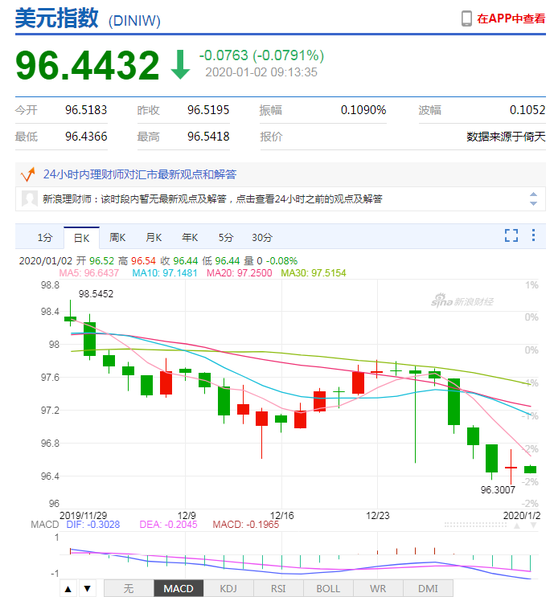Click the orange checkmark advisor icon
Image resolution: width=550 pixels, height=597 pixels.
click(x=28, y=174)
